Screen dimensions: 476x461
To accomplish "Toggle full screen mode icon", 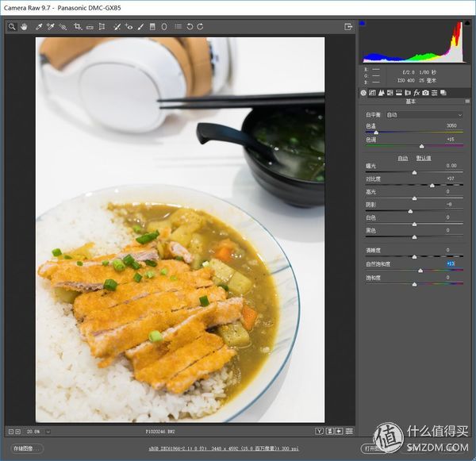I will (x=348, y=27).
